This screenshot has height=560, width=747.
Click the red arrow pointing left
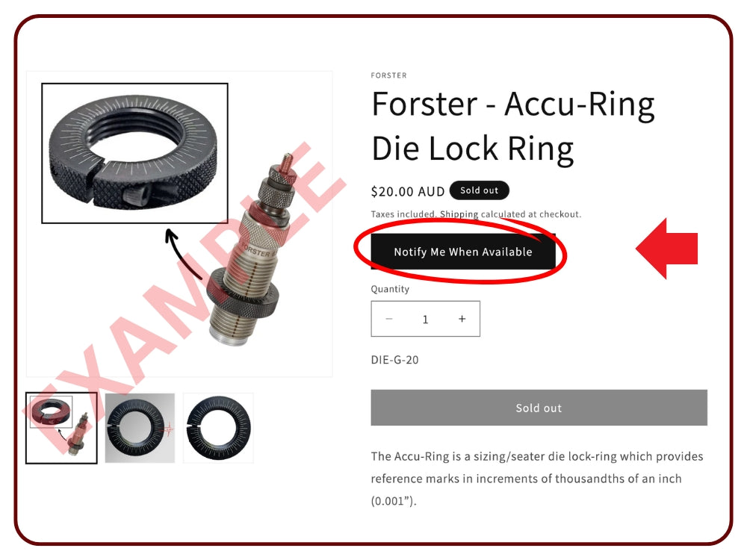coord(667,248)
